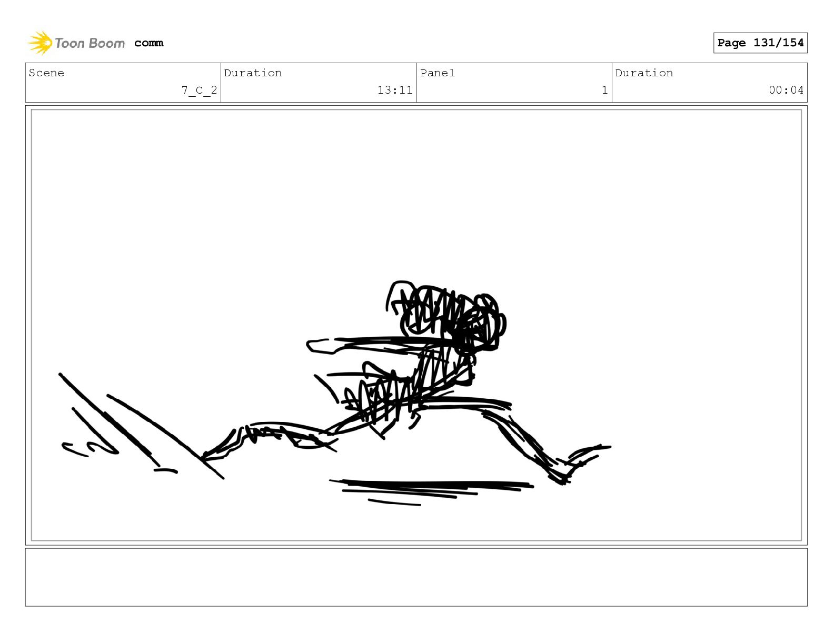
Task: Click the 'Scene' header label
Action: pos(46,73)
